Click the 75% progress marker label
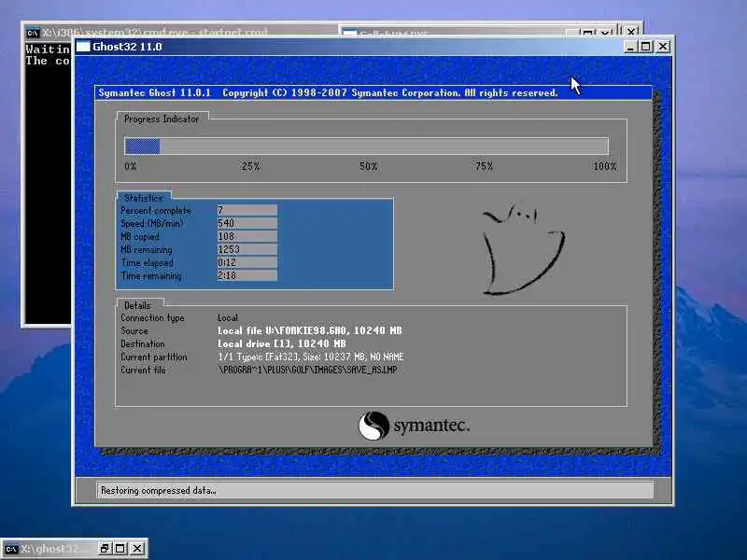 [x=484, y=166]
